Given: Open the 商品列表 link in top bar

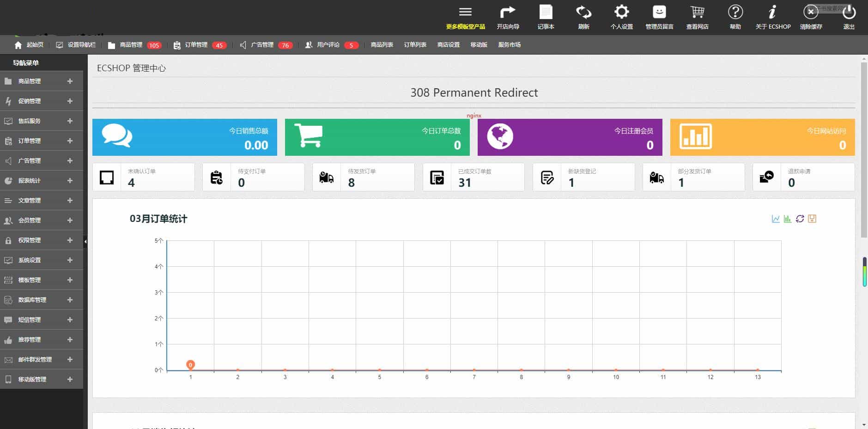Looking at the screenshot, I should pyautogui.click(x=382, y=45).
